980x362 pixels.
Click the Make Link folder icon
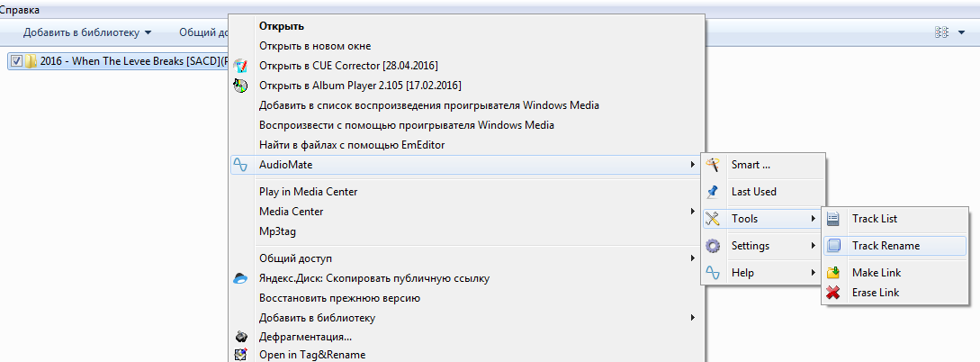click(833, 273)
